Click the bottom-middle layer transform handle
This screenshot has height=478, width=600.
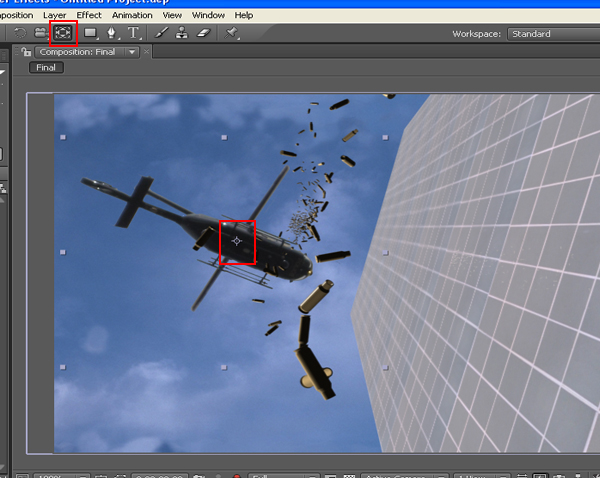(224, 367)
